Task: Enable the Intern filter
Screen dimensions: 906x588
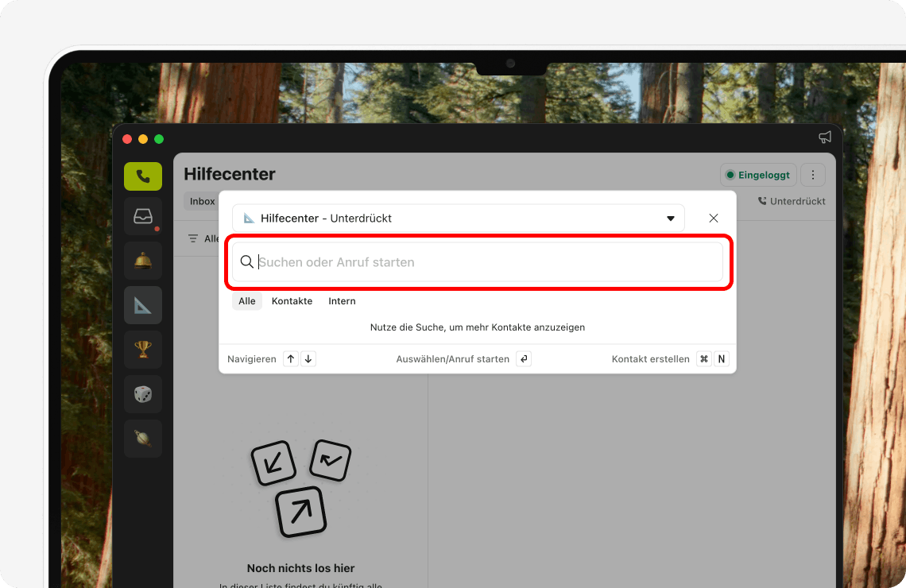Action: point(342,300)
